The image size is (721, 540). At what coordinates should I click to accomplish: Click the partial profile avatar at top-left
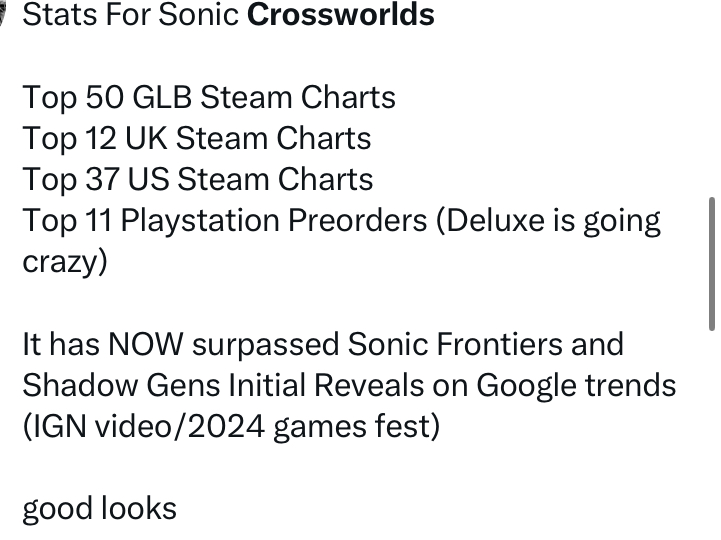(2, 13)
